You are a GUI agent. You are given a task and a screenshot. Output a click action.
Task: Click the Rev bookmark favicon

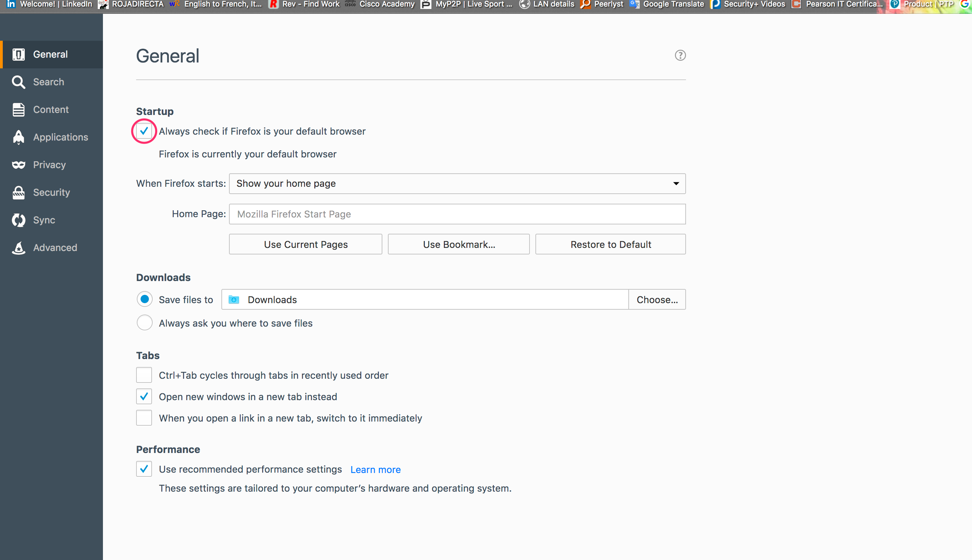[x=273, y=4]
